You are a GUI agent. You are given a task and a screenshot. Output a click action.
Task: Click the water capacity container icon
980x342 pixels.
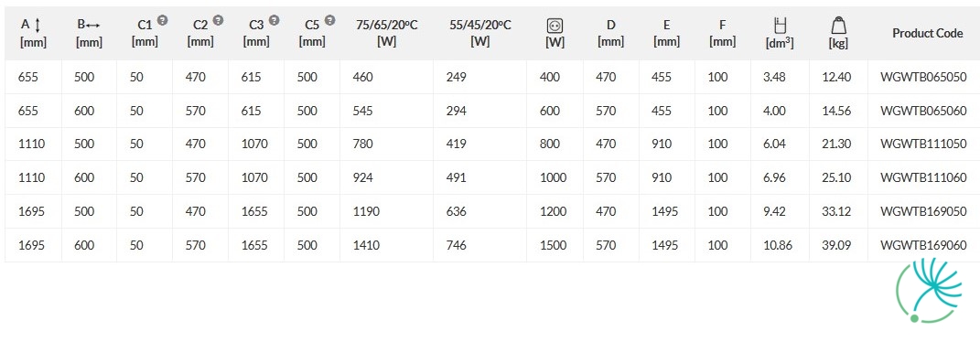780,26
